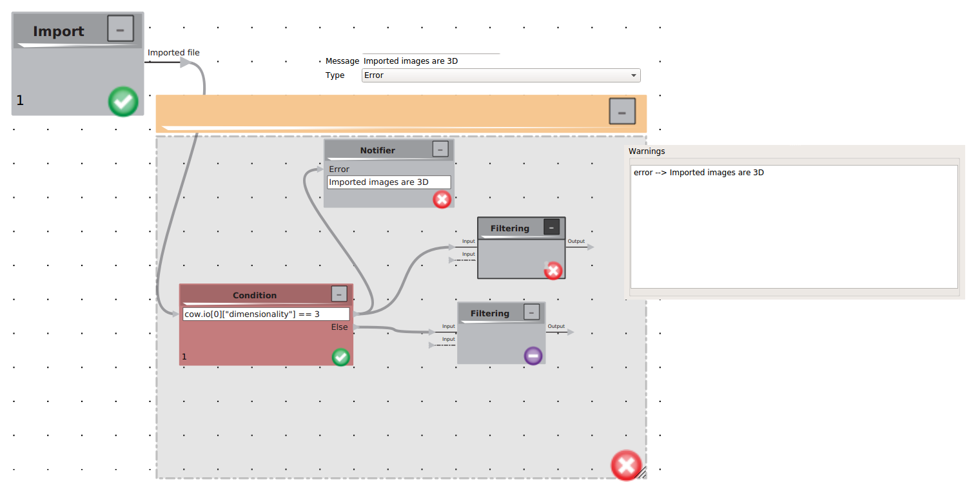
Task: Click the resize grip of the group container
Action: click(x=641, y=474)
